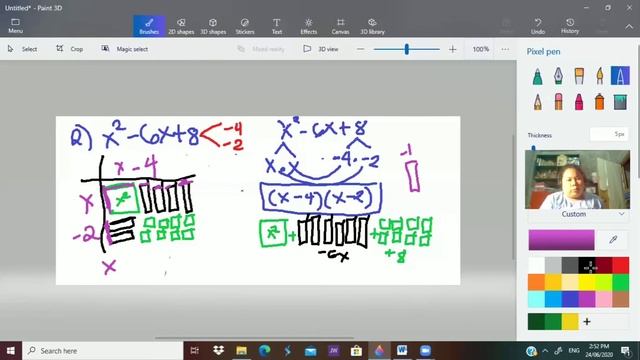Switch to the 2D shapes tab

pos(181,26)
